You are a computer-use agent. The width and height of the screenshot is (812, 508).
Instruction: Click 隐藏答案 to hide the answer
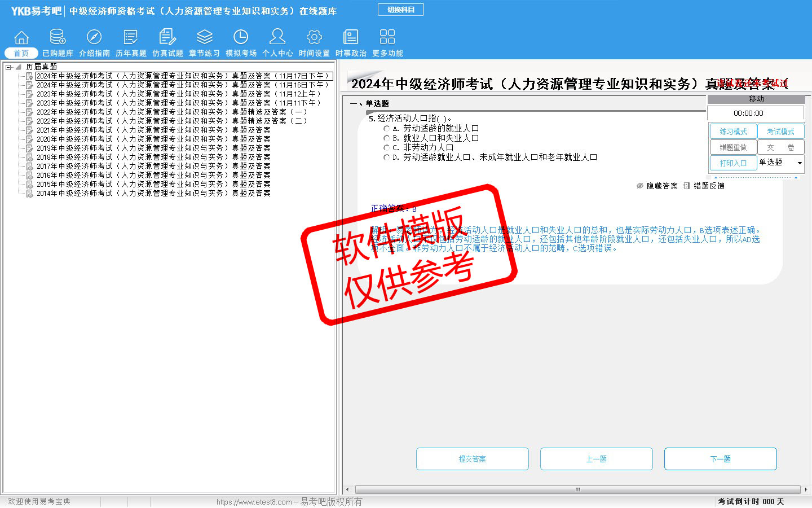tap(657, 186)
